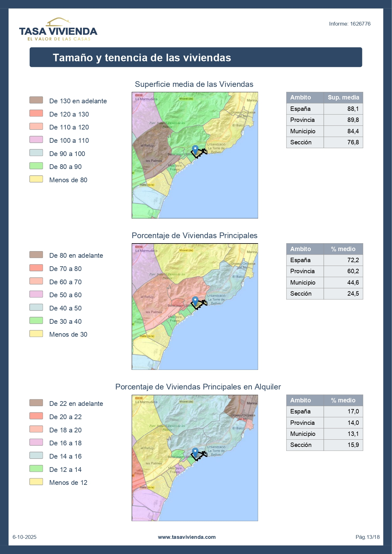Click the 'Tamaño y tenencia de las viviendas' banner
Image resolution: width=392 pixels, height=554 pixels.
[196, 57]
